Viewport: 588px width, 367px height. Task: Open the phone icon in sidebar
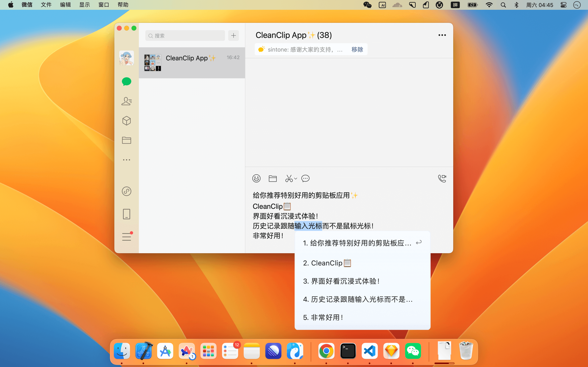coord(126,214)
